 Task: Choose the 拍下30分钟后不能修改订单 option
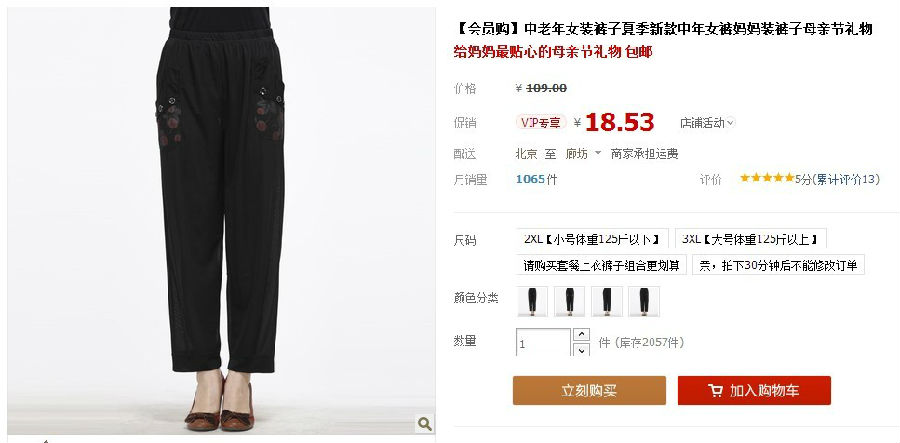[x=778, y=265]
